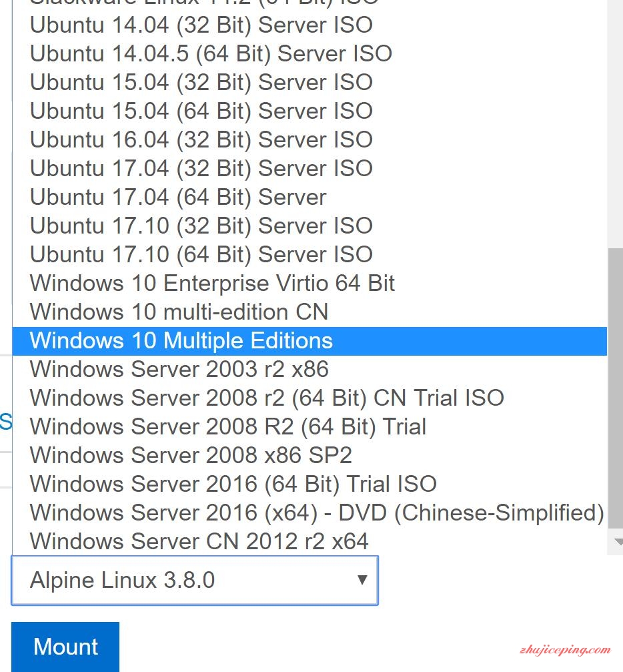The height and width of the screenshot is (672, 623).
Task: Choose Windows 10 multi-edition CN
Action: point(309,312)
